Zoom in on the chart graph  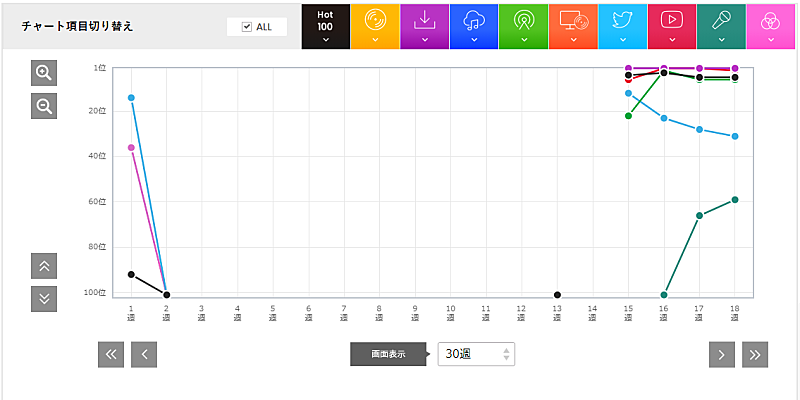pyautogui.click(x=44, y=73)
